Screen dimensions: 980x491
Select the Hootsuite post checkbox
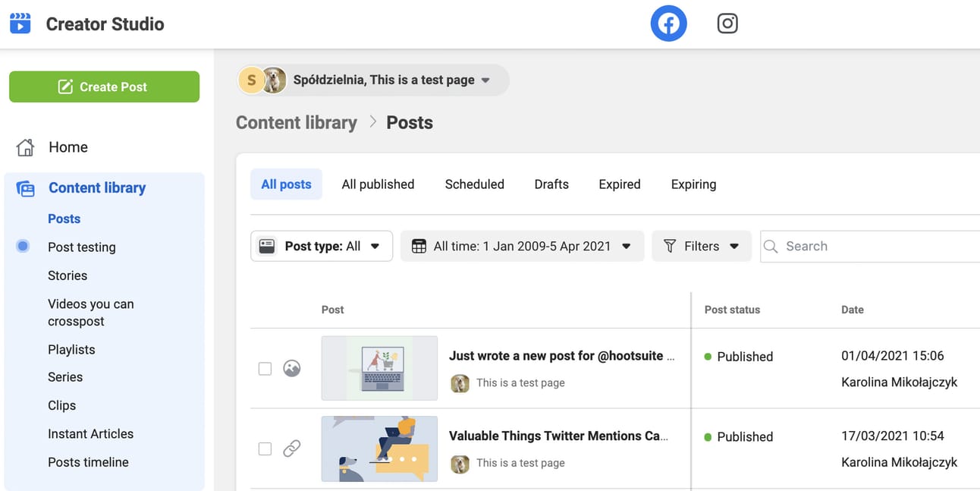point(265,369)
